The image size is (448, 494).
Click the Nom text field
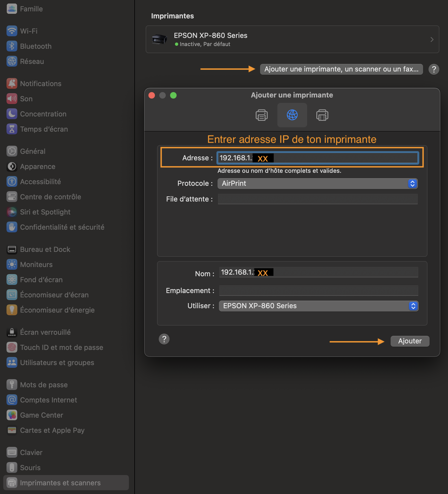click(x=344, y=272)
